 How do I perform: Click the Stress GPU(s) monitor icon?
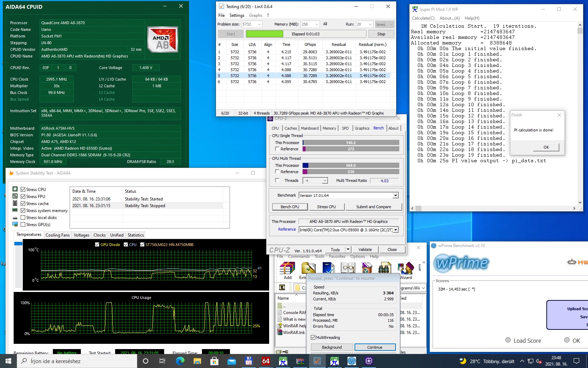click(x=15, y=224)
